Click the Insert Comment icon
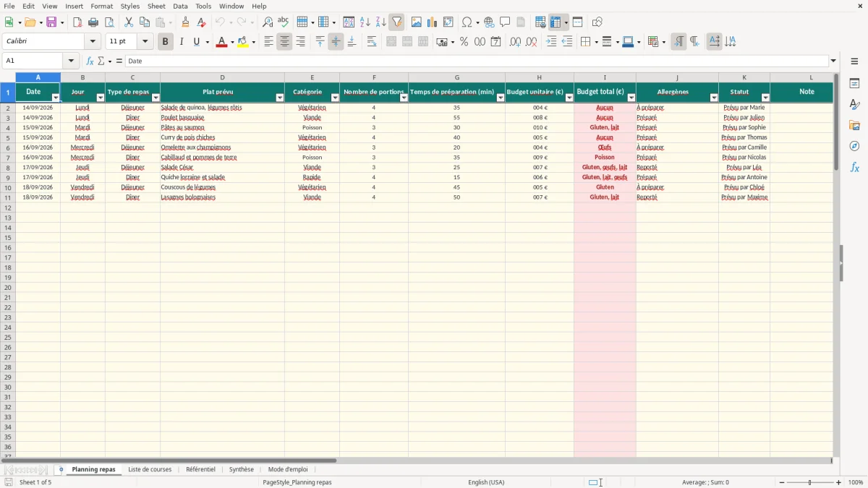Viewport: 868px width, 488px height. point(505,22)
